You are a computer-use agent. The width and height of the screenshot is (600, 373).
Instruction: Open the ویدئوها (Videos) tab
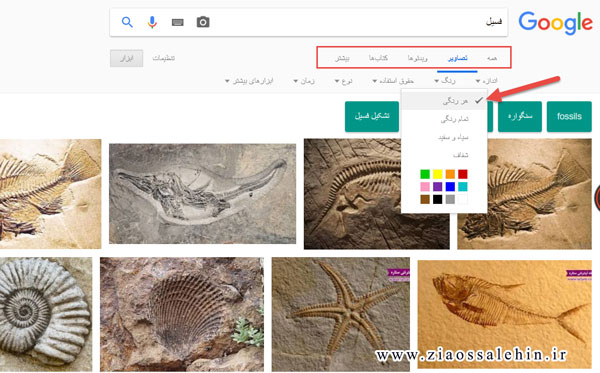(417, 58)
